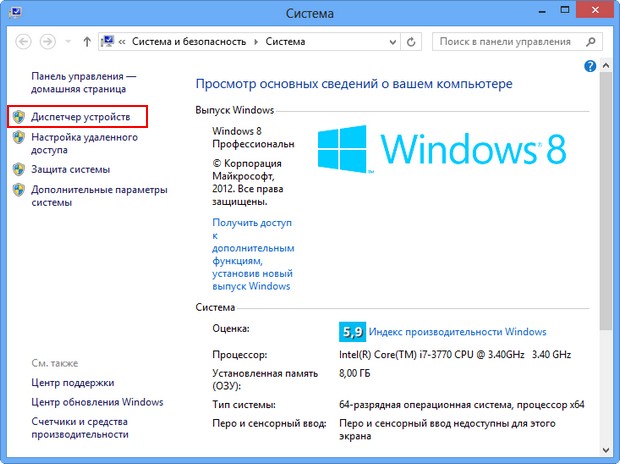
Task: Open Диспетчер устройств
Action: [80, 117]
